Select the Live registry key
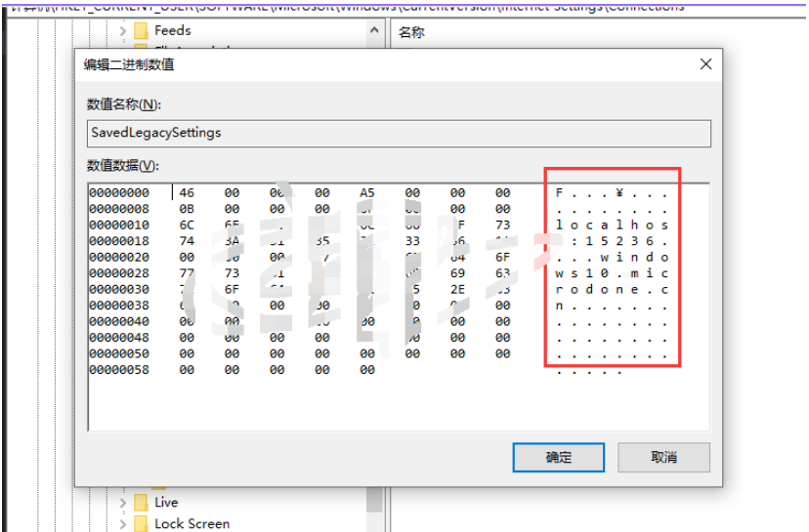 point(166,502)
